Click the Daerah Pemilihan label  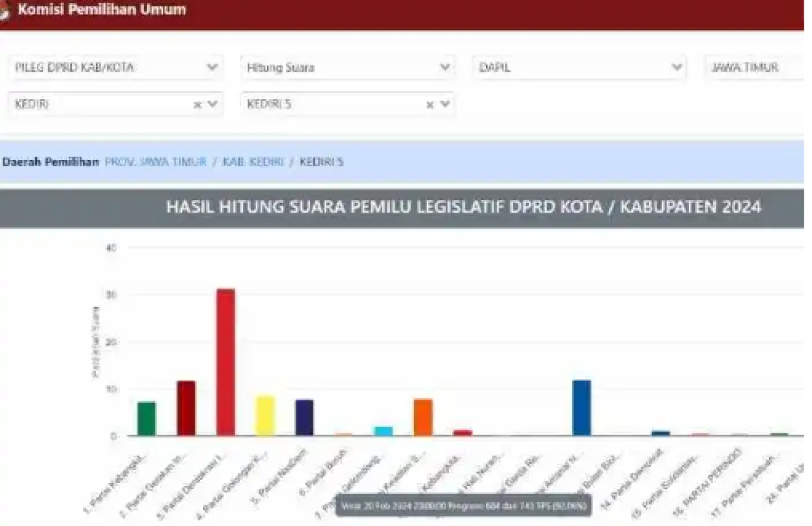(51, 162)
